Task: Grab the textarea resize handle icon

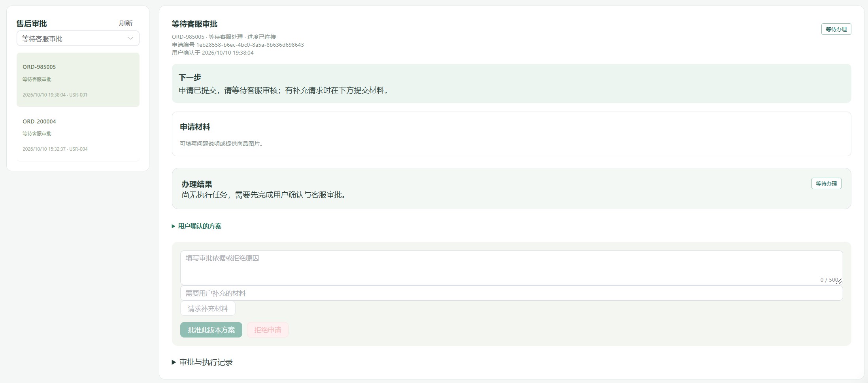Action: click(839, 281)
